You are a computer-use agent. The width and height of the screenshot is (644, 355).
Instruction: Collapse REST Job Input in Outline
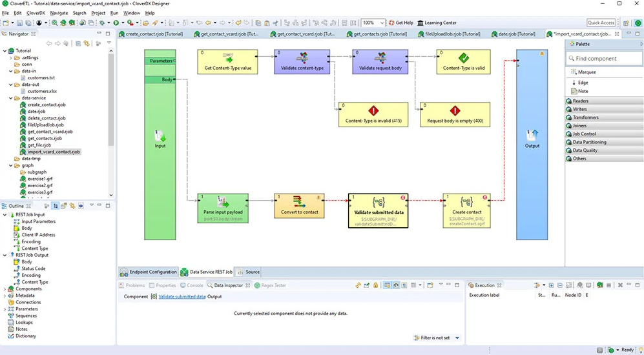(x=5, y=215)
